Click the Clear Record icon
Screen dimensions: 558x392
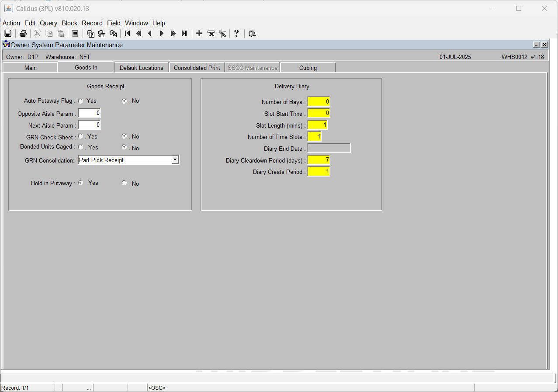tap(222, 33)
